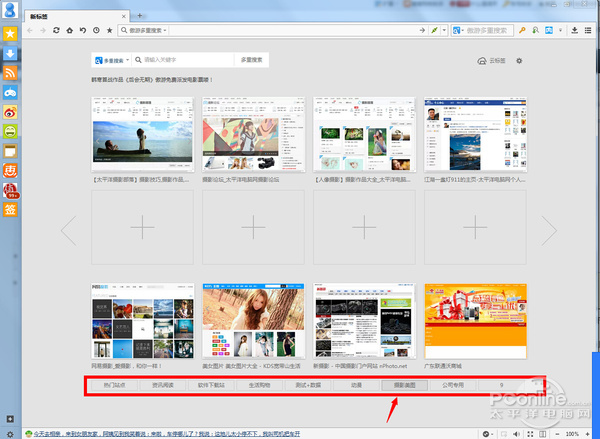Screen dimensions: 600x439
Task: Click the blue translate icon in toolbar
Action: 549,30
